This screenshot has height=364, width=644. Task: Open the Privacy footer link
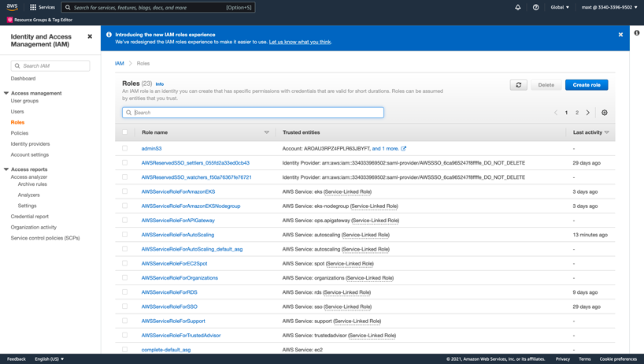[x=563, y=359]
